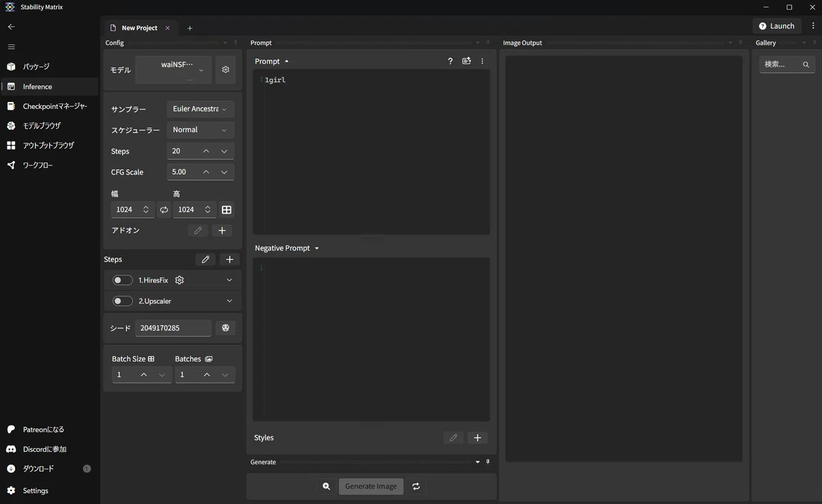Image resolution: width=822 pixels, height=504 pixels.
Task: Add a new step with the plus icon
Action: point(229,260)
